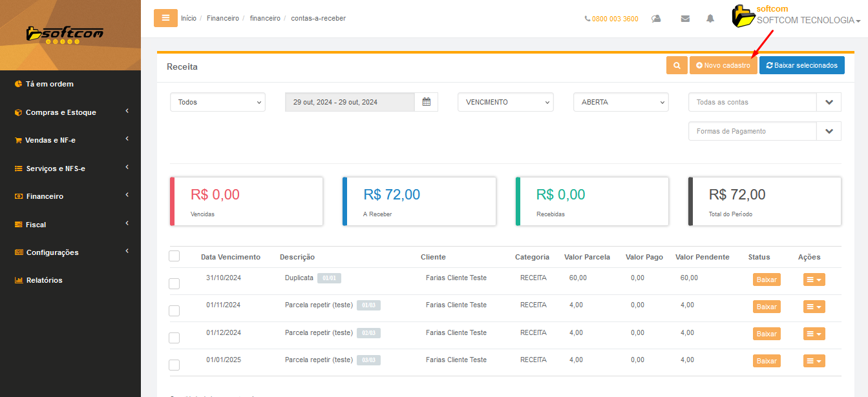Check the select-all checkbox in table header
Screen dimensions: 868x397
[x=174, y=256]
